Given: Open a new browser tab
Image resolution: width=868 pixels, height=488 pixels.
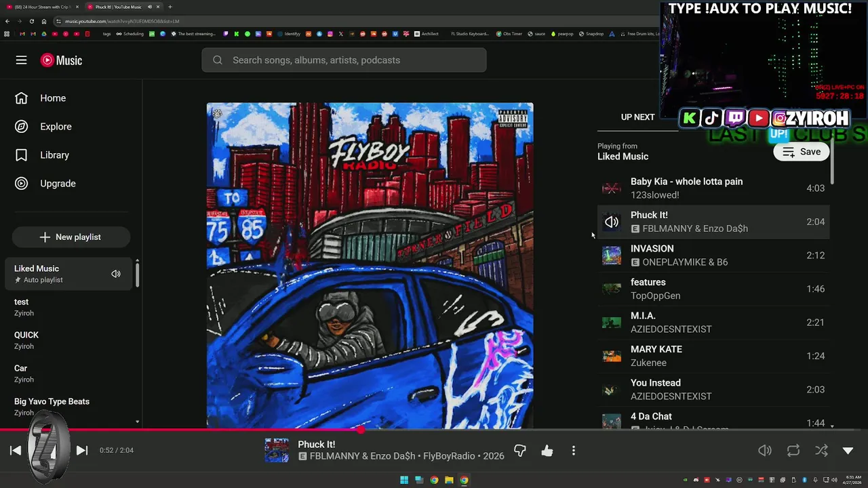Looking at the screenshot, I should 170,7.
